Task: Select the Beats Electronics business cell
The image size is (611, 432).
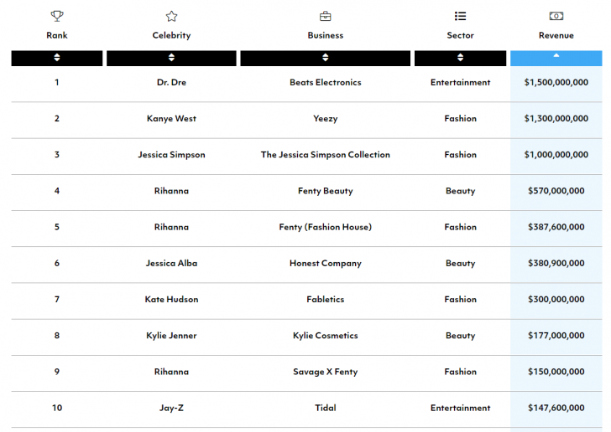Action: click(x=325, y=83)
